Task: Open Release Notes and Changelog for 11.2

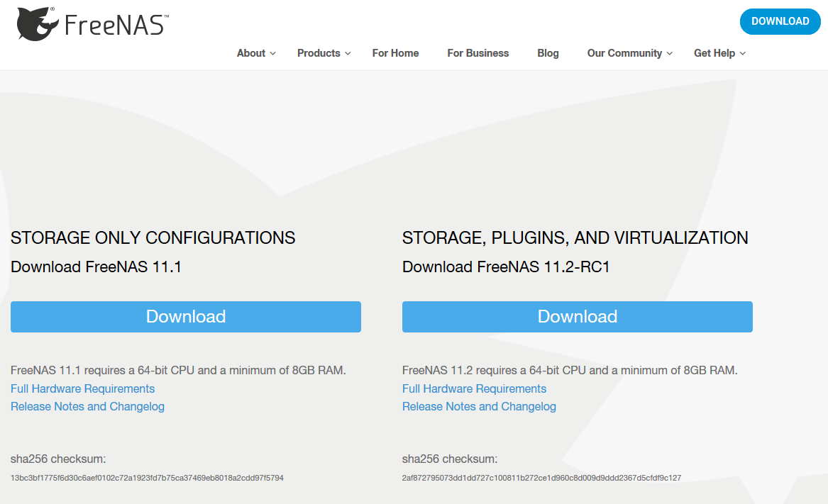Action: [x=479, y=407]
